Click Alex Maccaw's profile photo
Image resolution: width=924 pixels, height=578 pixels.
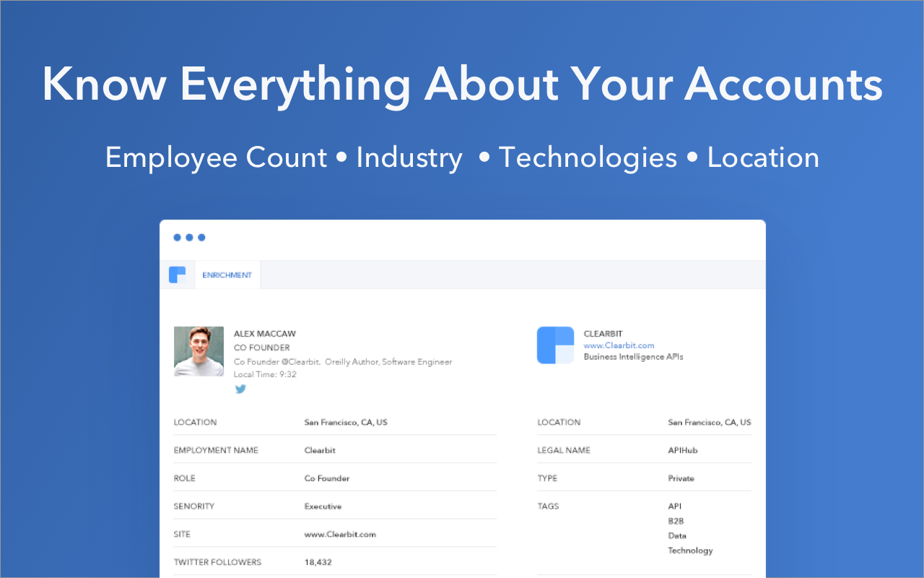[x=199, y=351]
